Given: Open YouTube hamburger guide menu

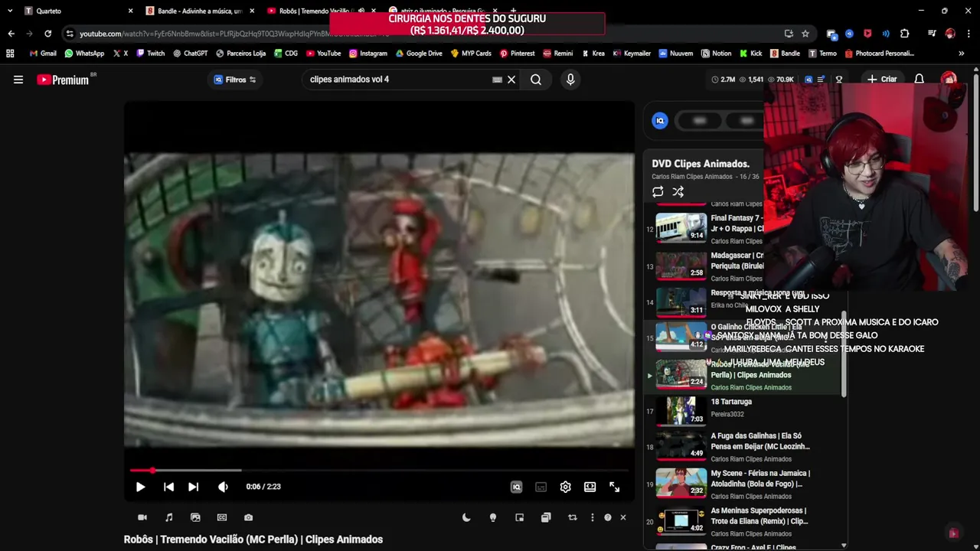Looking at the screenshot, I should 18,80.
